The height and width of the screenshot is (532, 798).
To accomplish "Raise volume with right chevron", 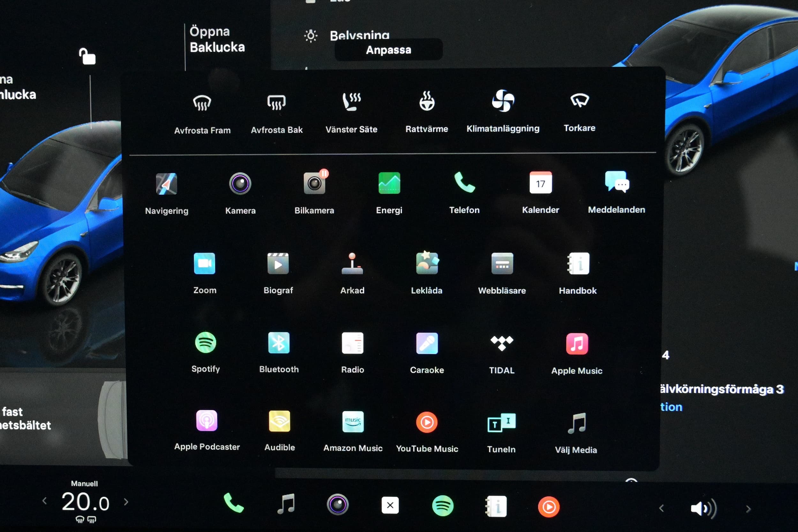I will coord(748,509).
